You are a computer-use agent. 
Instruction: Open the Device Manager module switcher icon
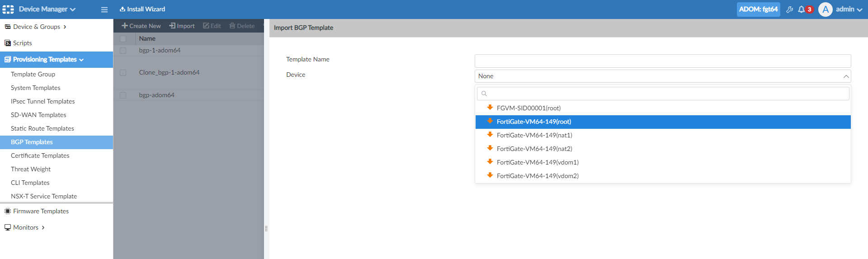point(8,9)
